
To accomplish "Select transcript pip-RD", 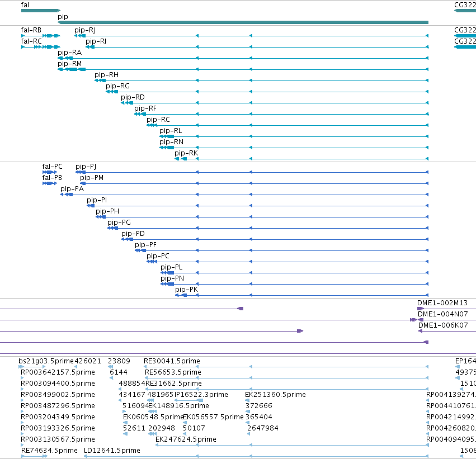I will (x=133, y=97).
